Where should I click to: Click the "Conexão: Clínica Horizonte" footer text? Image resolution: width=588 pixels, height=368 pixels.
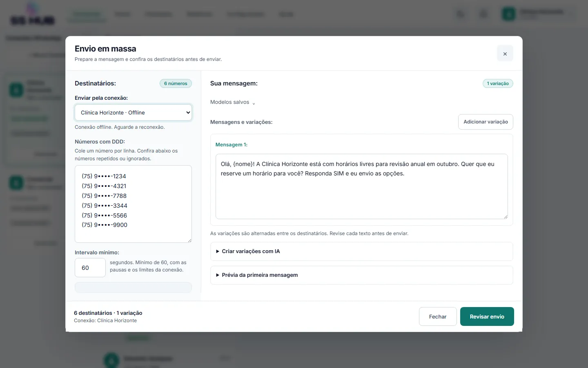click(x=105, y=321)
